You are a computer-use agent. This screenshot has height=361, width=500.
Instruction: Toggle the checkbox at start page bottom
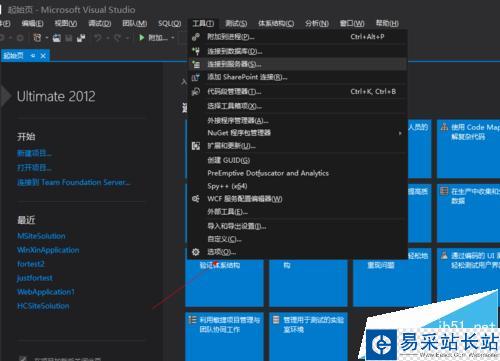(23, 359)
